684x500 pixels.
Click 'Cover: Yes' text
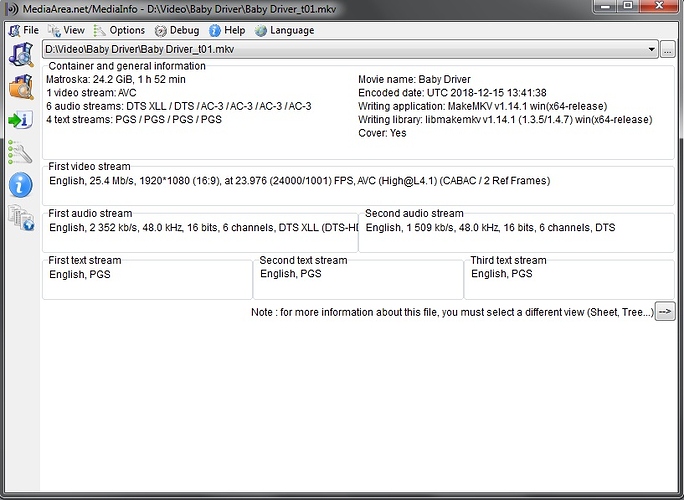click(382, 133)
